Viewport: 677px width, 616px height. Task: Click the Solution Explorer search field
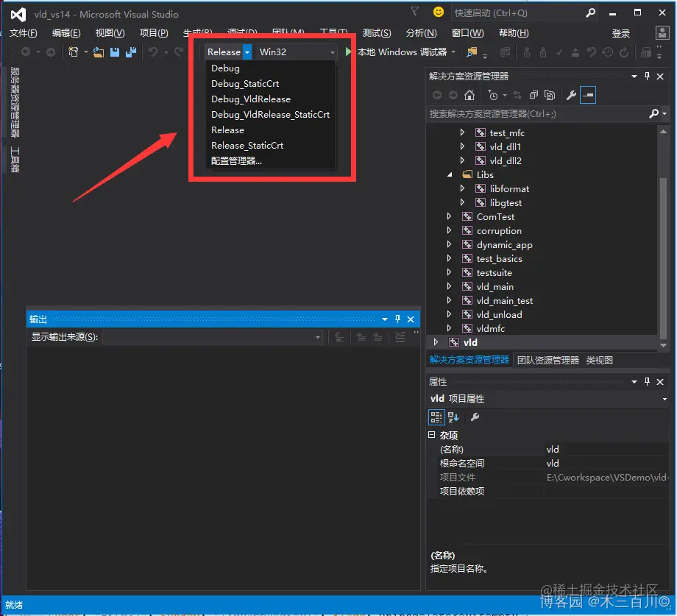(537, 114)
